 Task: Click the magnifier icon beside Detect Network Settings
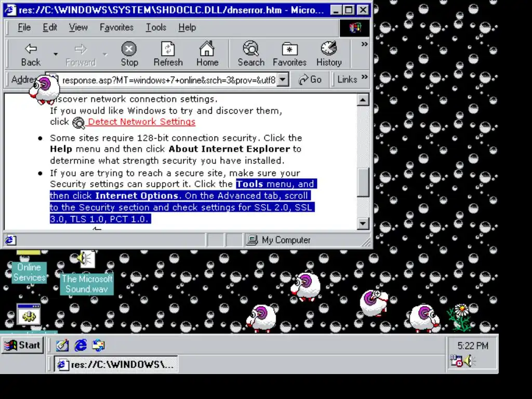[79, 123]
